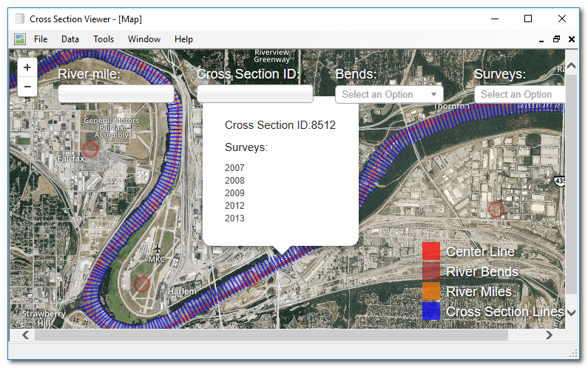This screenshot has width=588, height=368.
Task: Expand the Bends dropdown
Action: [x=389, y=94]
